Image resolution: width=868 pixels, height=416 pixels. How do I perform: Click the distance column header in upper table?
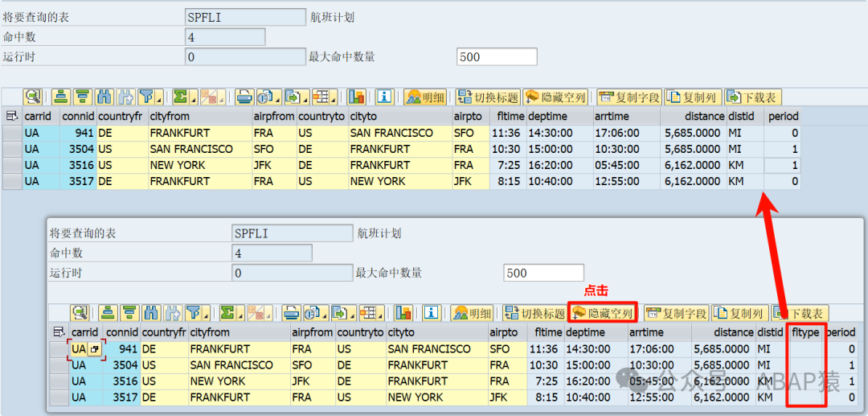coord(693,117)
